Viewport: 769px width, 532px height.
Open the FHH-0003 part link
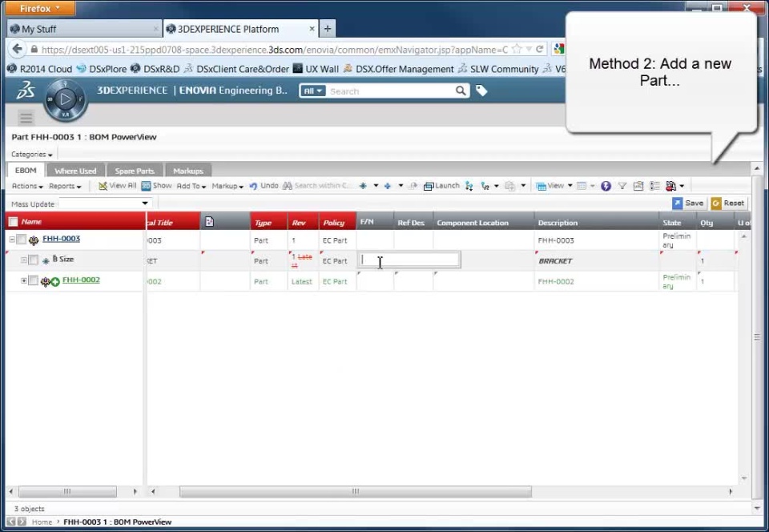click(62, 239)
